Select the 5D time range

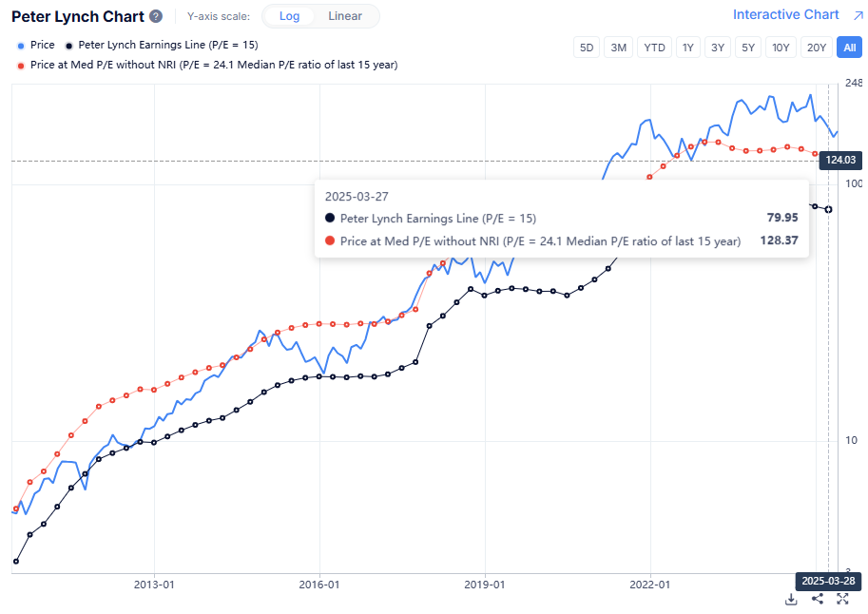tap(587, 48)
